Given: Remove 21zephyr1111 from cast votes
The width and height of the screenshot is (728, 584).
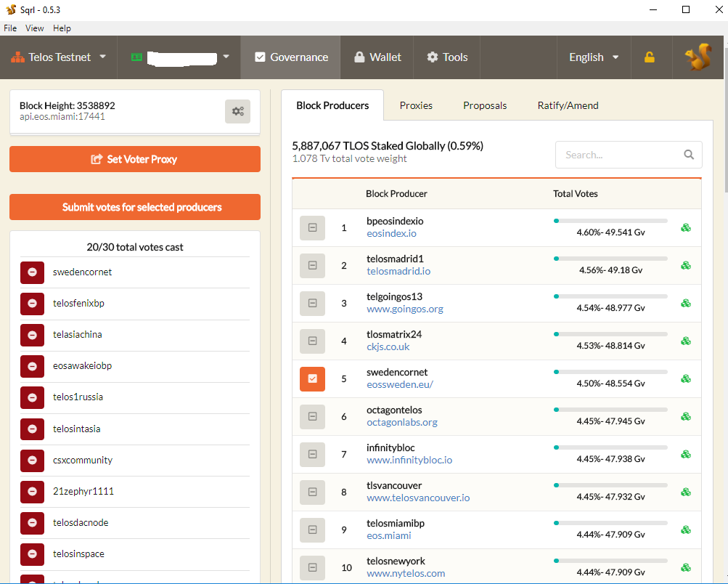Looking at the screenshot, I should [32, 491].
